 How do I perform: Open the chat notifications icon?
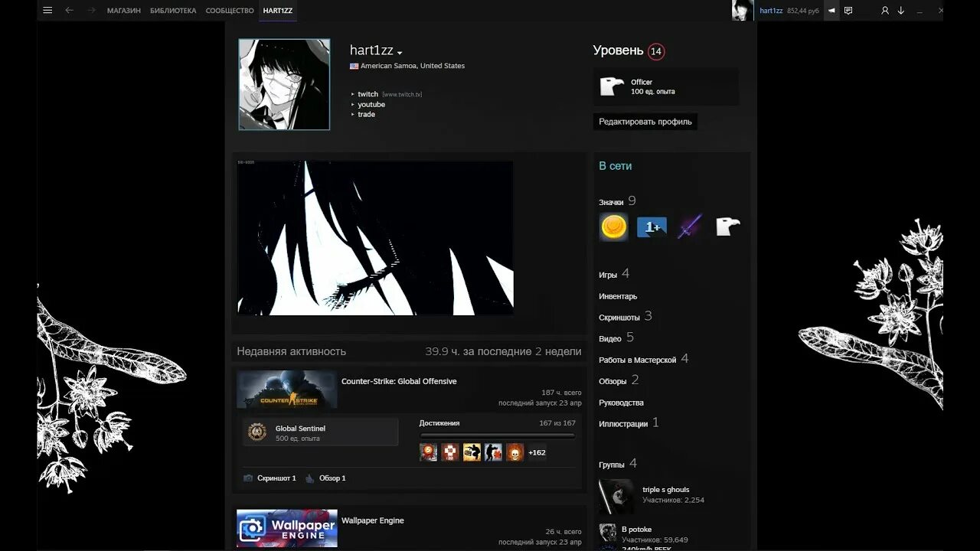point(848,11)
